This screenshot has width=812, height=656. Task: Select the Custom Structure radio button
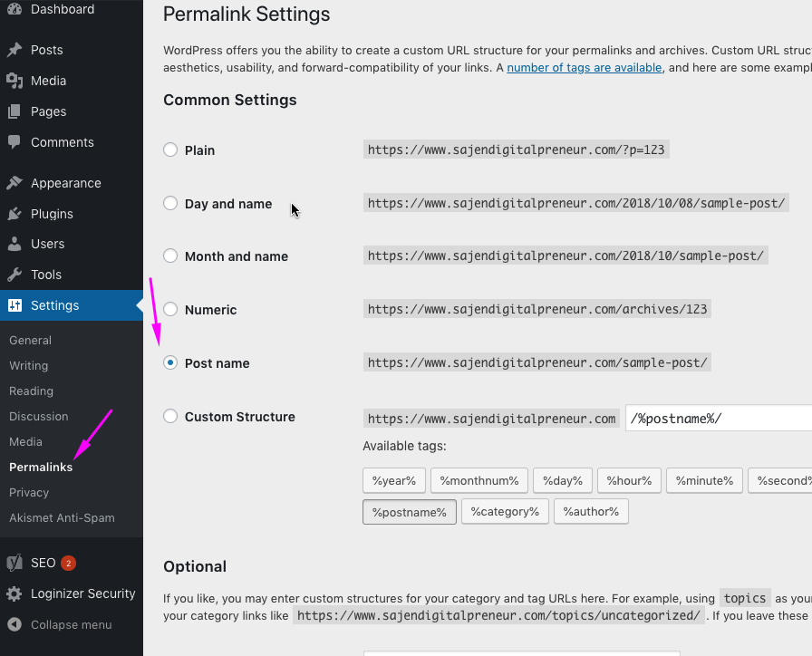coord(170,417)
